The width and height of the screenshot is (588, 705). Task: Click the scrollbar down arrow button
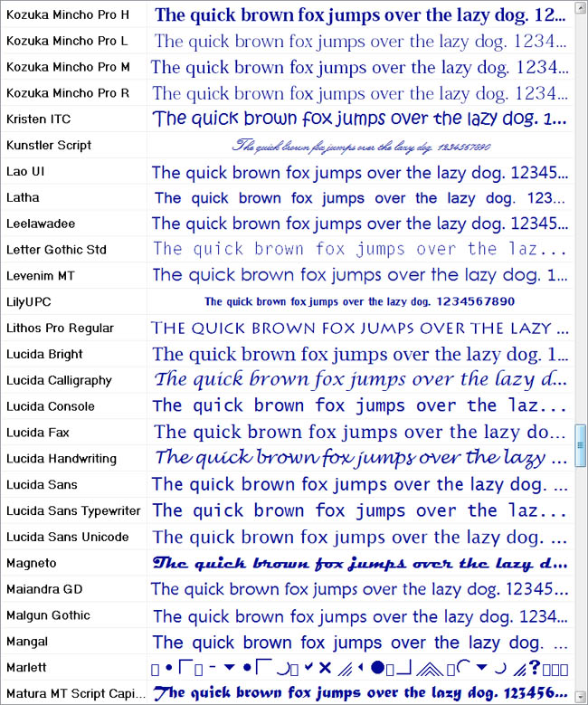coord(581,698)
